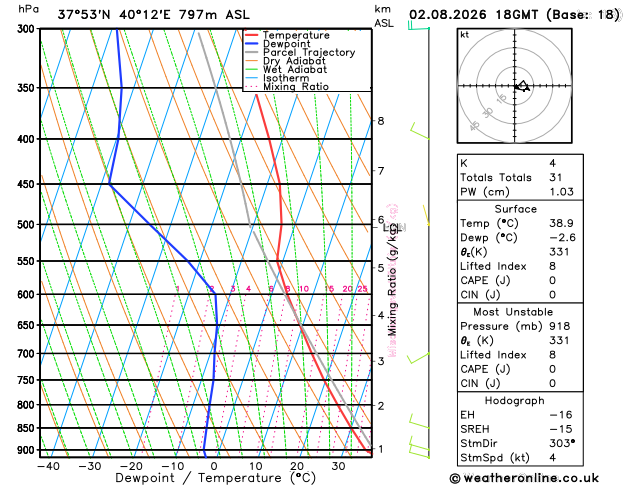
Task: Select the Mixing Ratio legend entry
Action: click(x=287, y=87)
